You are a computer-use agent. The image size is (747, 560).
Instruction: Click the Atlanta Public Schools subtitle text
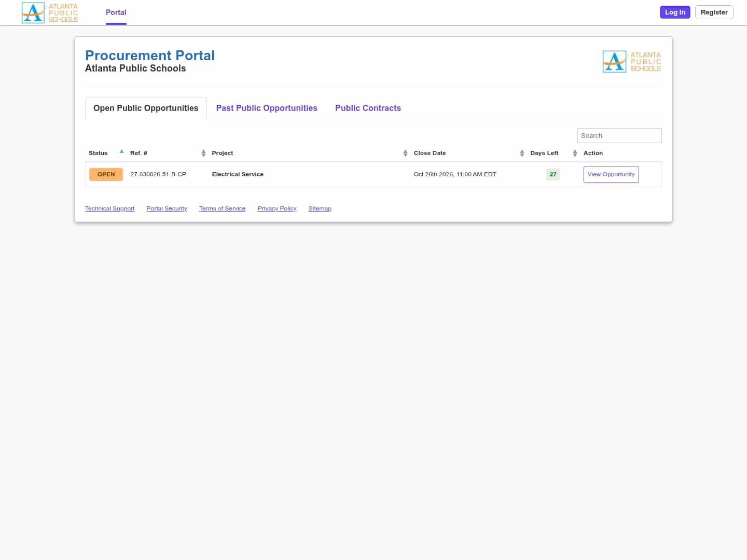pyautogui.click(x=135, y=68)
